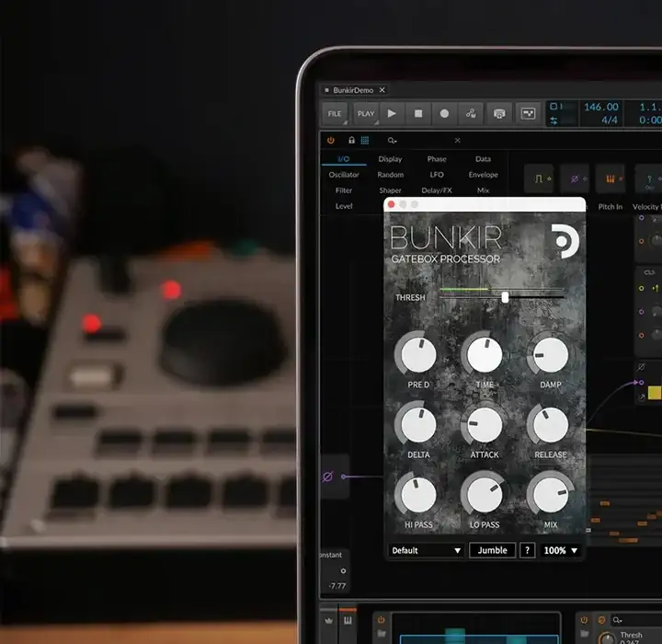
Task: Toggle the automation write icon
Action: pos(471,114)
